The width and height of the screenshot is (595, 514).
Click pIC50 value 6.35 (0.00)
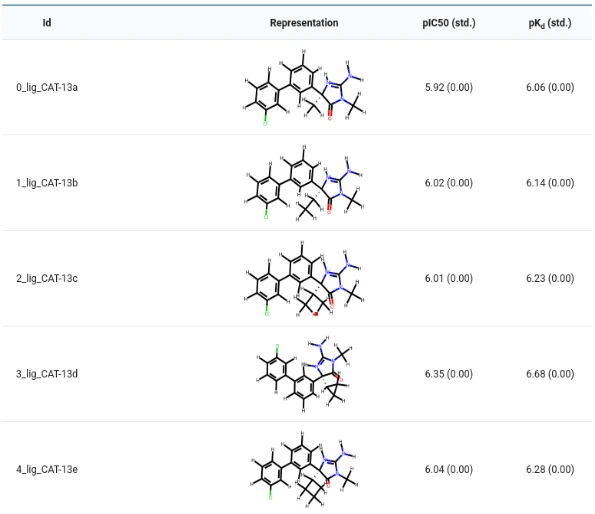point(449,374)
